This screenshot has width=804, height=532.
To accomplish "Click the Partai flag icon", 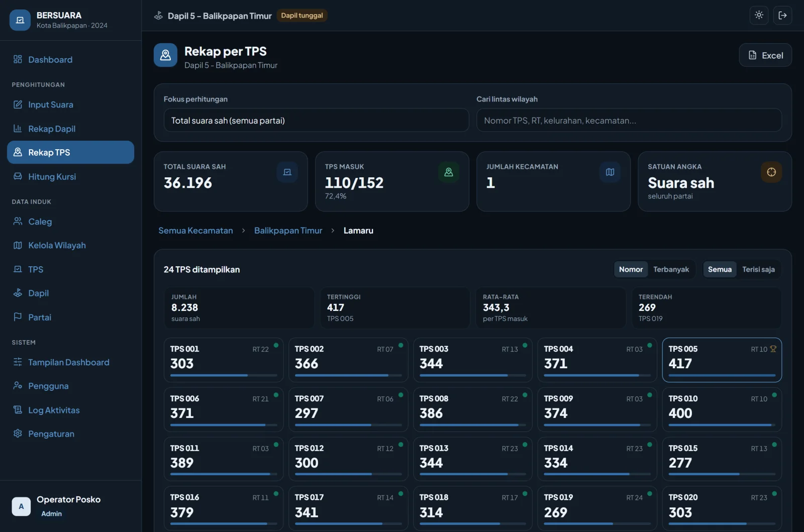I will [x=18, y=317].
